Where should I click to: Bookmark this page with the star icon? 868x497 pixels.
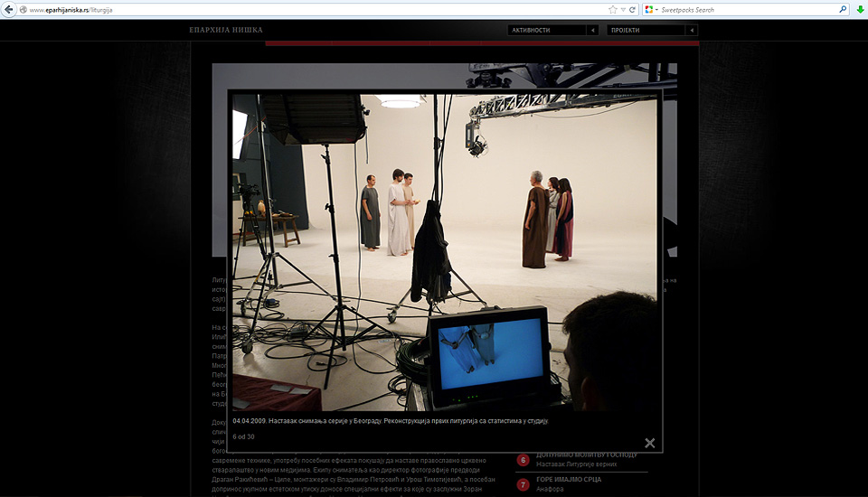612,9
